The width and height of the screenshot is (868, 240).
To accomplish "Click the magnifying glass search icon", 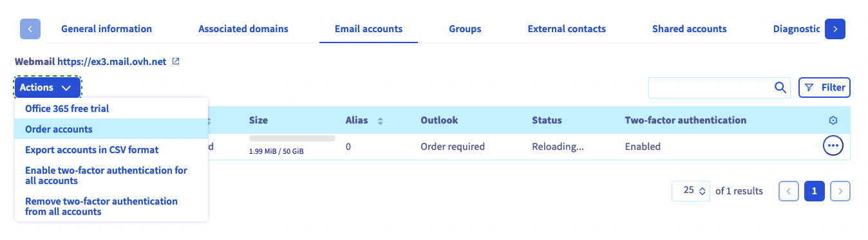I will point(780,88).
